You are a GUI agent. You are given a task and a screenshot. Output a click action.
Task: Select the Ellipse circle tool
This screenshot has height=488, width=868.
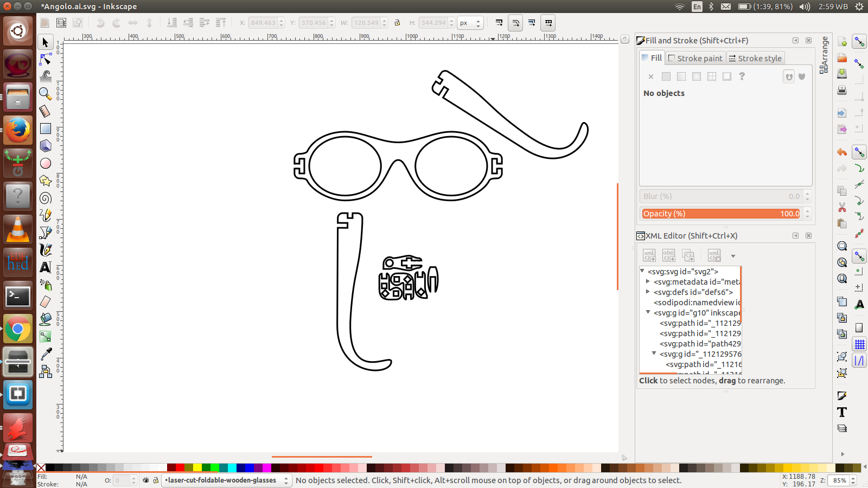[46, 163]
